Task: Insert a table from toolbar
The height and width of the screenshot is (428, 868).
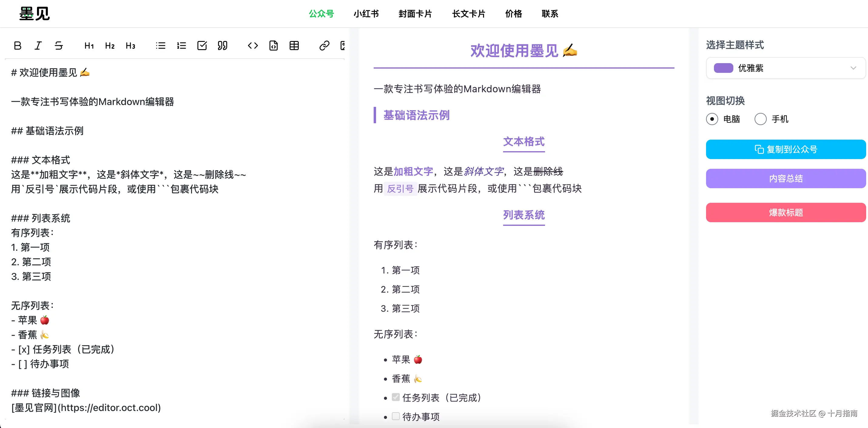Action: pyautogui.click(x=294, y=46)
